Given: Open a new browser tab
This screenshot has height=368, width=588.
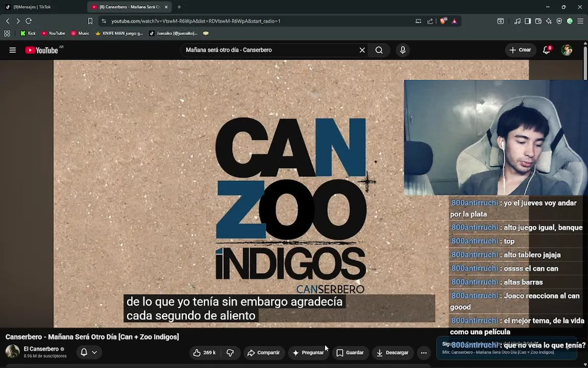Looking at the screenshot, I should [179, 7].
